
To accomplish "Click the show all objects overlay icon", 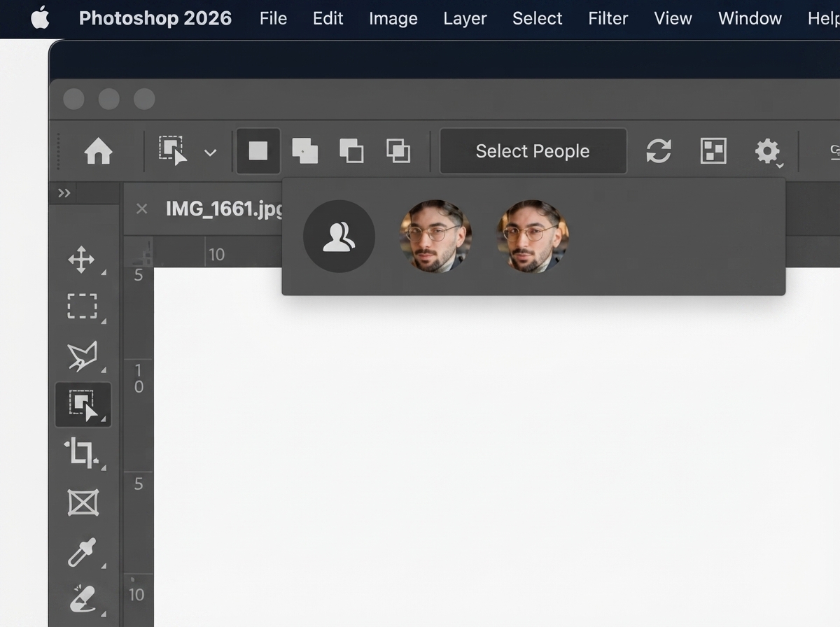I will click(x=713, y=151).
